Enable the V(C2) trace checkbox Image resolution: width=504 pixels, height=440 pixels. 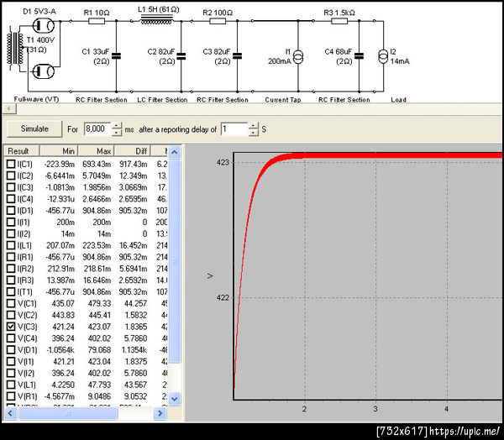pos(11,315)
